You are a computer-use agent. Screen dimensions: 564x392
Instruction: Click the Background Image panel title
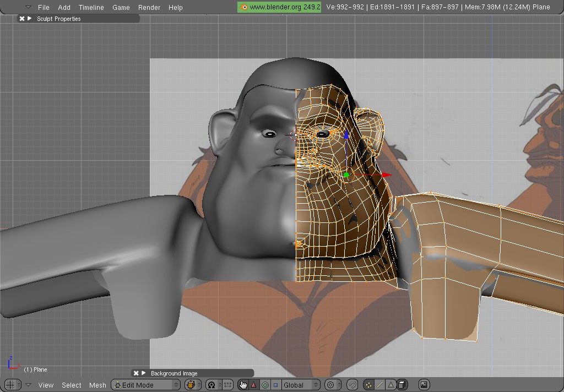174,373
